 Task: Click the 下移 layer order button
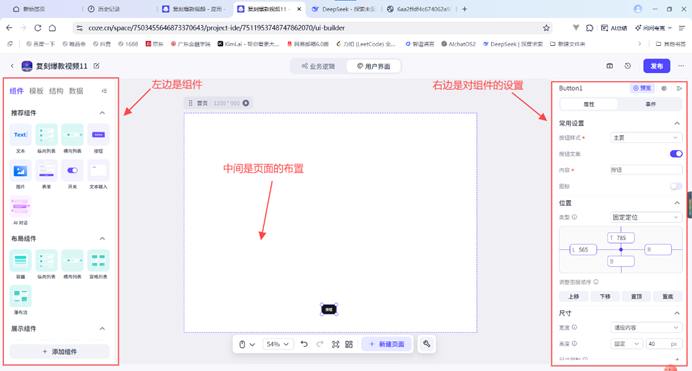point(605,296)
